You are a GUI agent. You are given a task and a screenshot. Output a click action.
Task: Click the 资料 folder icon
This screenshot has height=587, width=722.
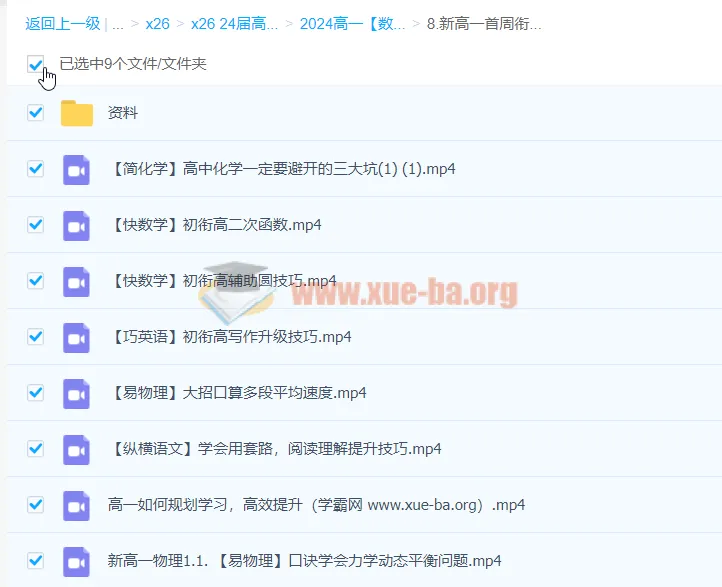[76, 113]
